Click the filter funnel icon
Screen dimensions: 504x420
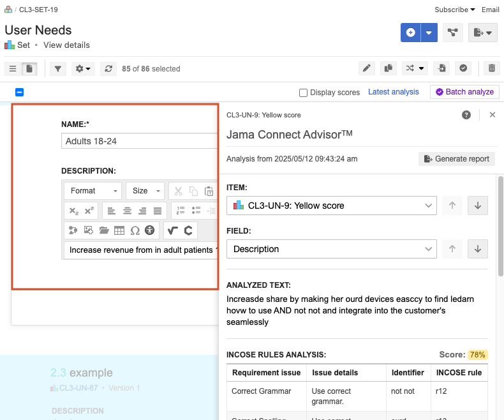[58, 68]
